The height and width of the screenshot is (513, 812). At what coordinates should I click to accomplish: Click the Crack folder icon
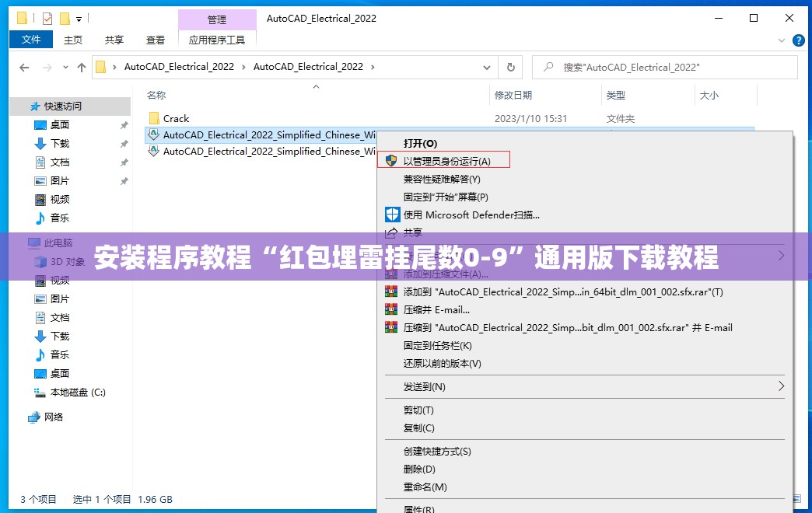154,119
